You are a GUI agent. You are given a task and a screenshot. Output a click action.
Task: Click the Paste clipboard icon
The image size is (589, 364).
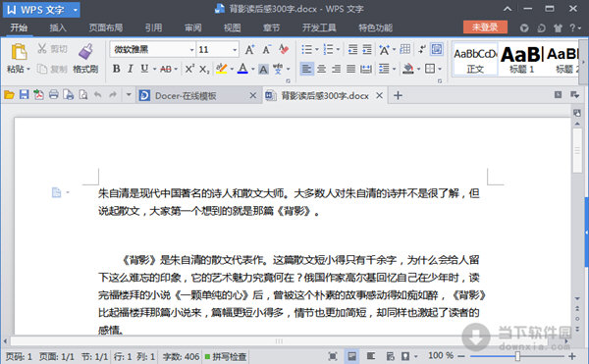(19, 52)
